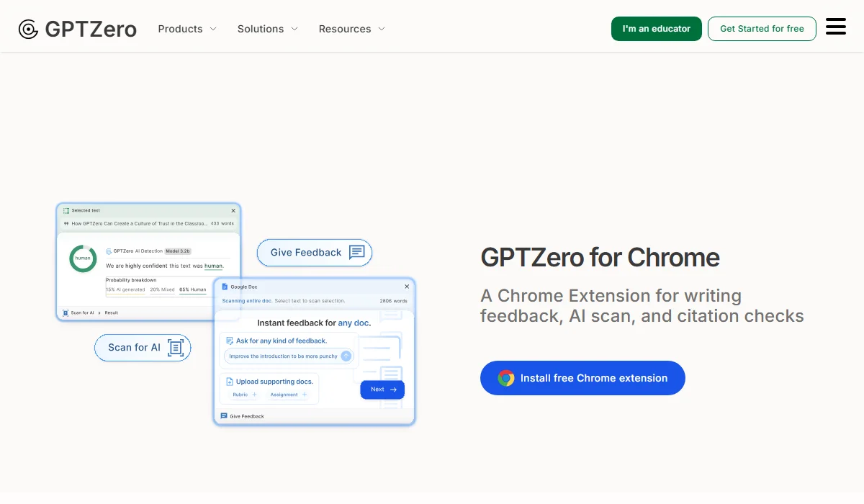Submit the prompt via the circular arrow icon

coord(346,356)
